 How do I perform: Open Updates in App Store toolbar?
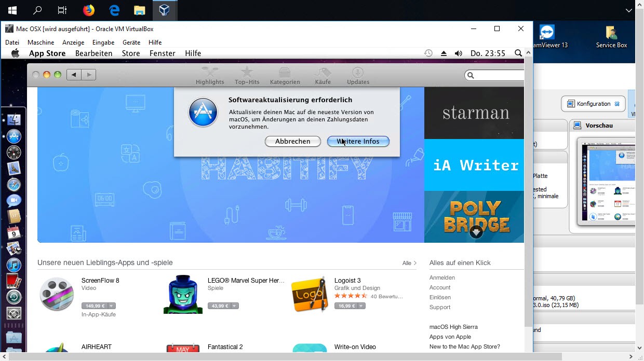click(358, 76)
